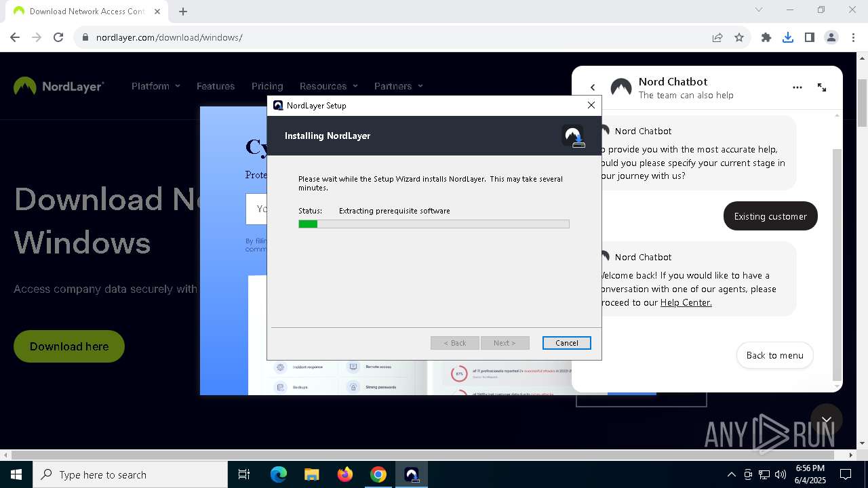The width and height of the screenshot is (868, 488).
Task: Open network status tray icon
Action: click(764, 474)
